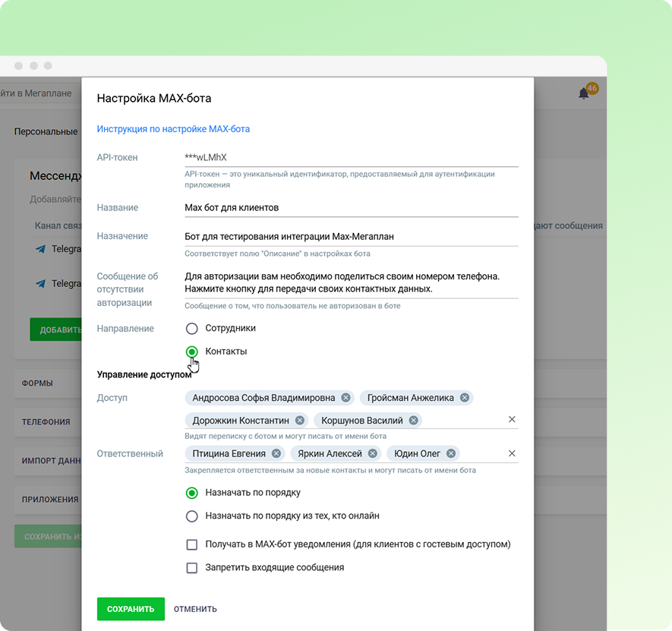Click first Telegram channel icon in background
The height and width of the screenshot is (631, 672).
(41, 248)
